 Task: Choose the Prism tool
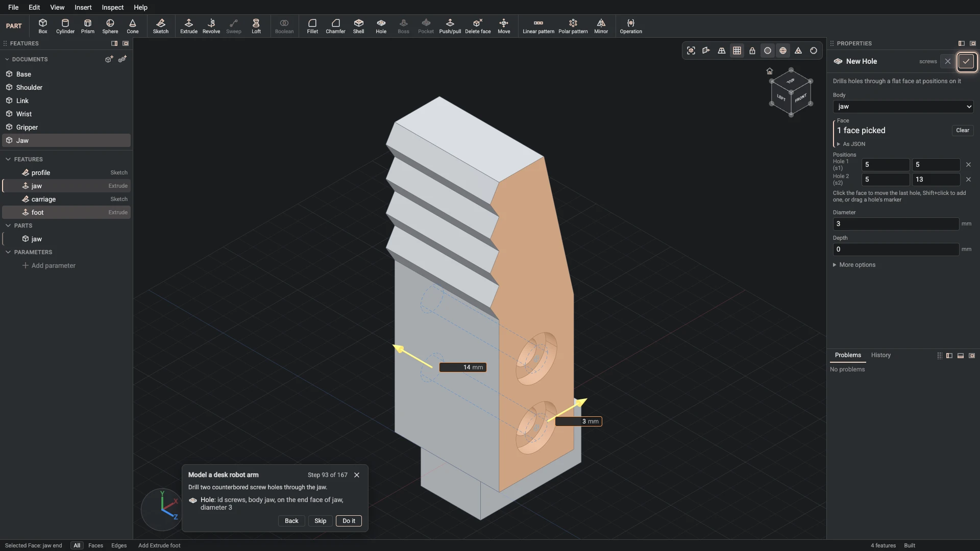[88, 26]
